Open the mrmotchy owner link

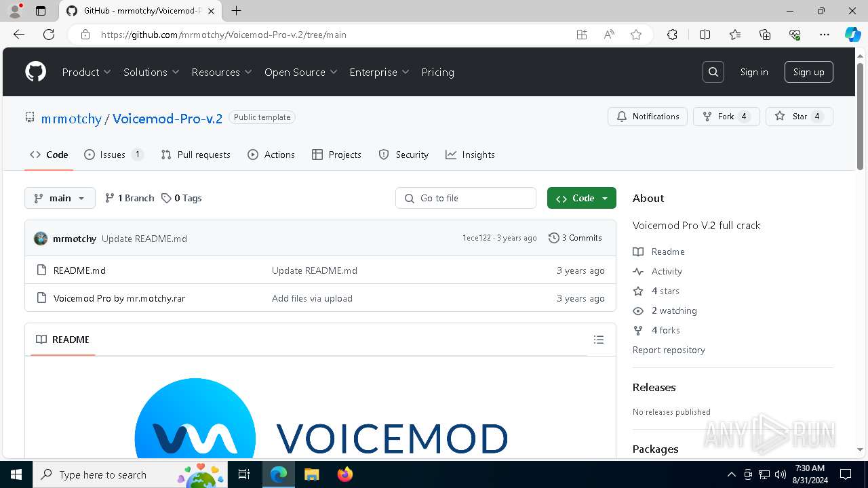point(71,119)
